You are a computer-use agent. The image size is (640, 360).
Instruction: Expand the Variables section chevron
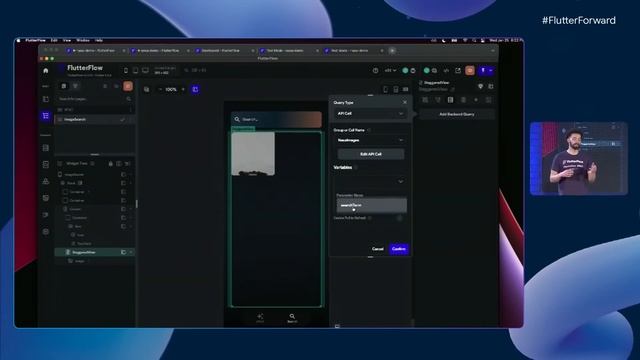(400, 181)
